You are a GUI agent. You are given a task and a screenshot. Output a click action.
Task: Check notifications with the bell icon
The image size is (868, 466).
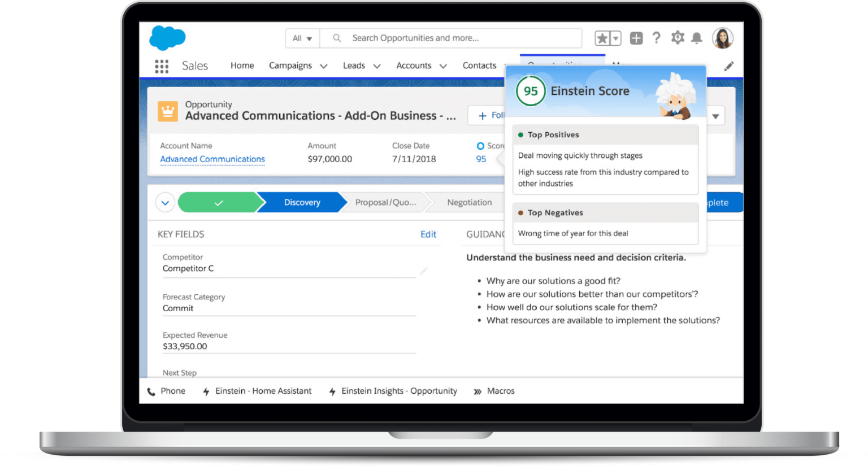pyautogui.click(x=697, y=38)
